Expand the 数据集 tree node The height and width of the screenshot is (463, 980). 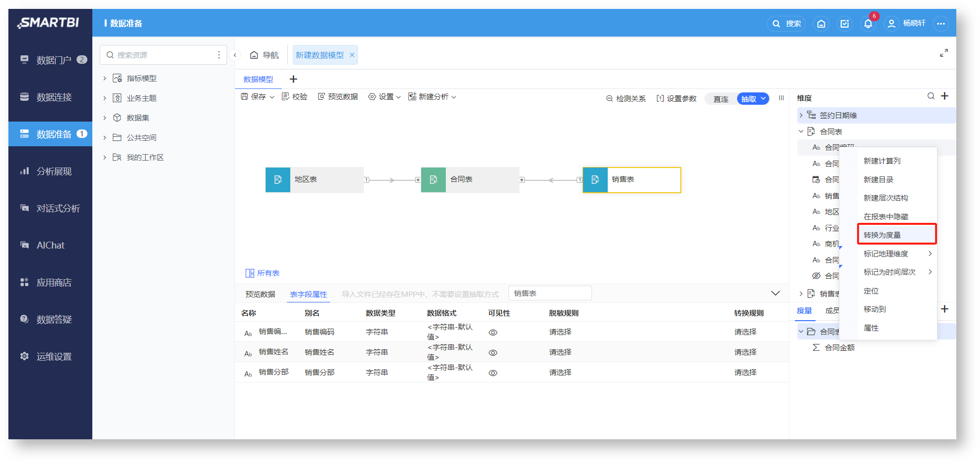click(x=105, y=118)
